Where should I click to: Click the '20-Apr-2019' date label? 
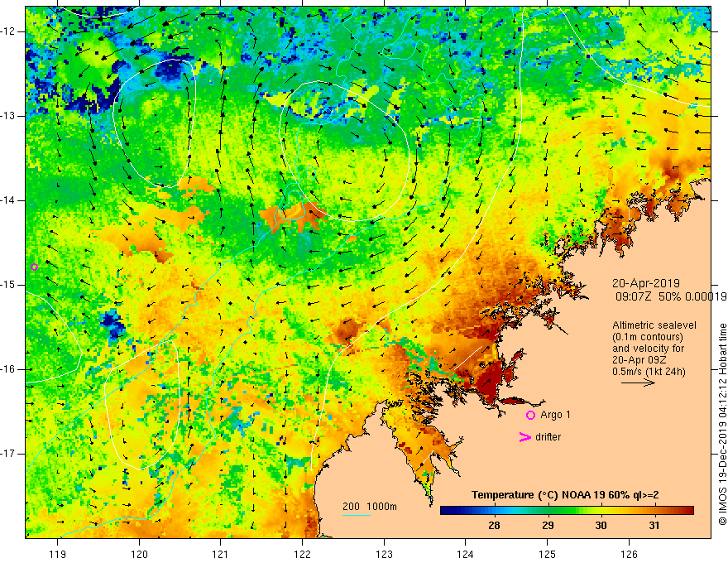[646, 283]
